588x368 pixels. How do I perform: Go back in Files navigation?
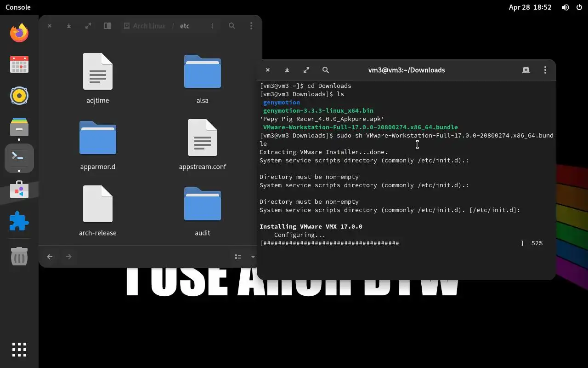50,257
